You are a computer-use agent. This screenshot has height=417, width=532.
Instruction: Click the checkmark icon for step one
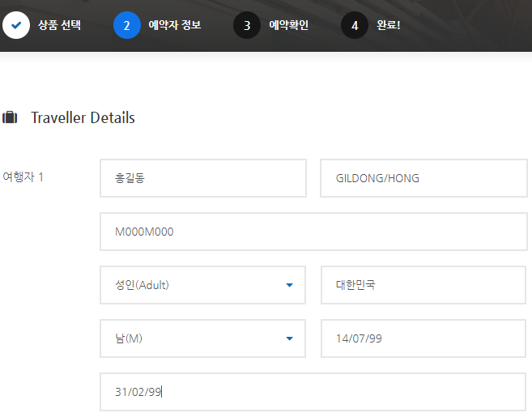16,25
